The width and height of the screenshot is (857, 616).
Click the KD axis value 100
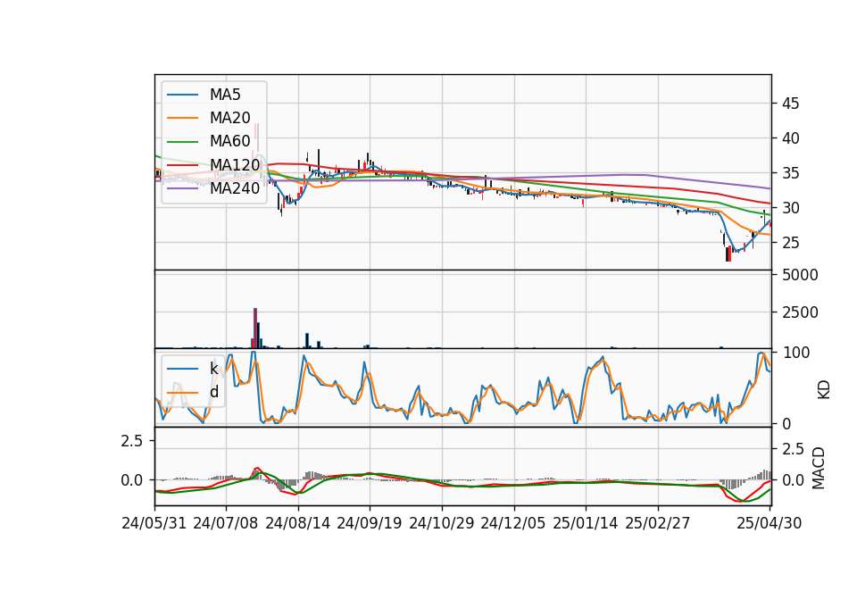point(796,353)
